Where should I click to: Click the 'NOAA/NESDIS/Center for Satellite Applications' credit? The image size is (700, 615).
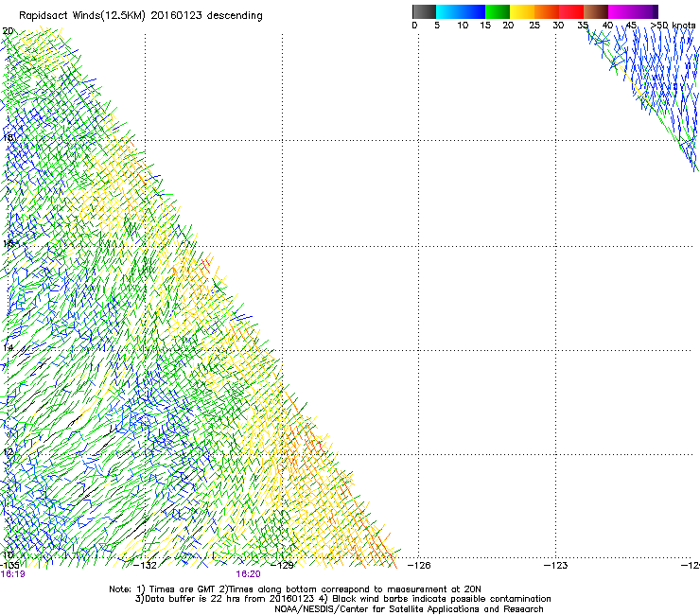(x=409, y=609)
